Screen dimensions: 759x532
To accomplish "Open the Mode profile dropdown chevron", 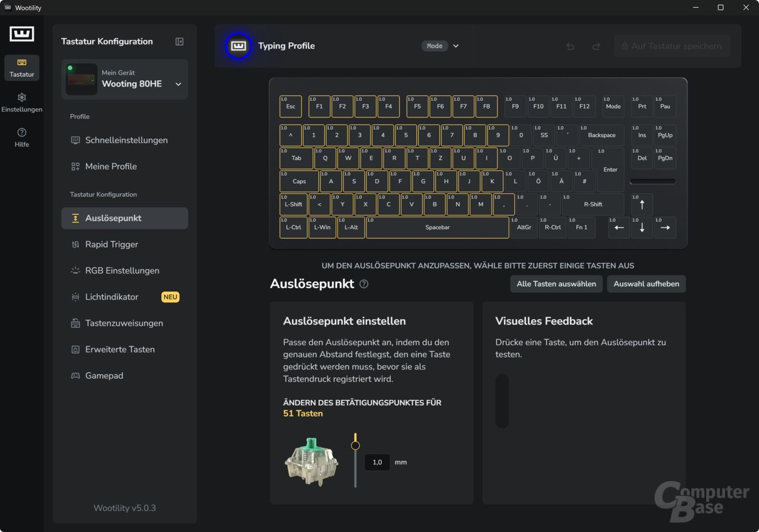I will (456, 46).
